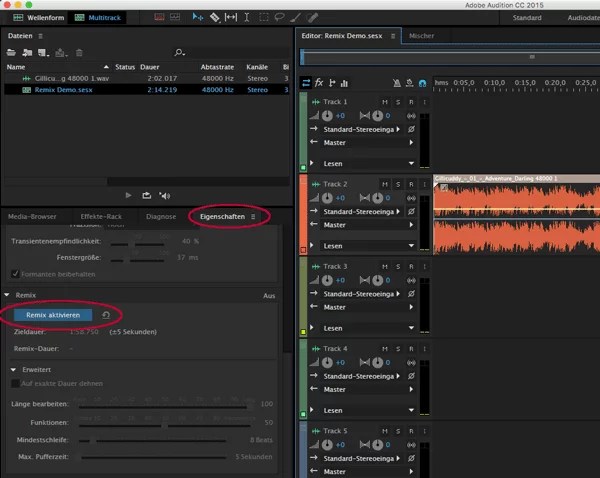Viewport: 600px width, 478px height.
Task: Select the Move tool in top toolbar
Action: pos(197,17)
